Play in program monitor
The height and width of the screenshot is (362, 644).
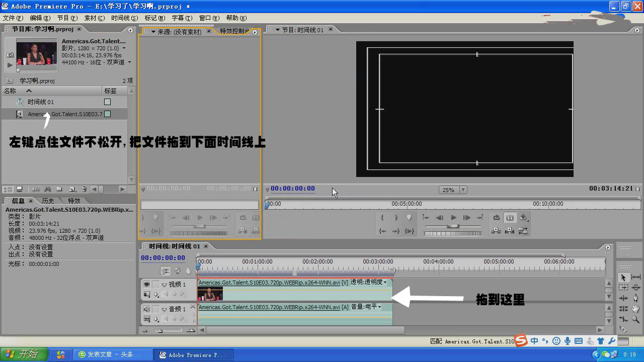[453, 217]
